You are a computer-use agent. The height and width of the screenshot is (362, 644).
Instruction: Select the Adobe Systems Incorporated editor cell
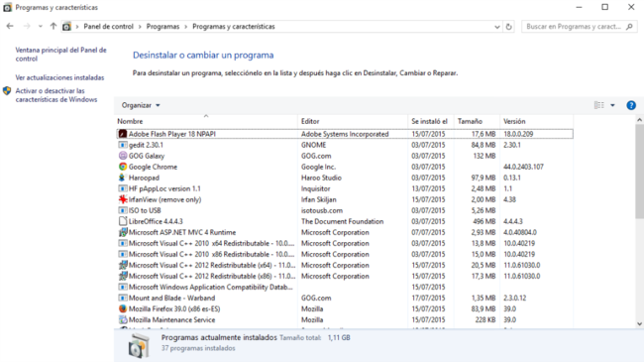coord(345,134)
